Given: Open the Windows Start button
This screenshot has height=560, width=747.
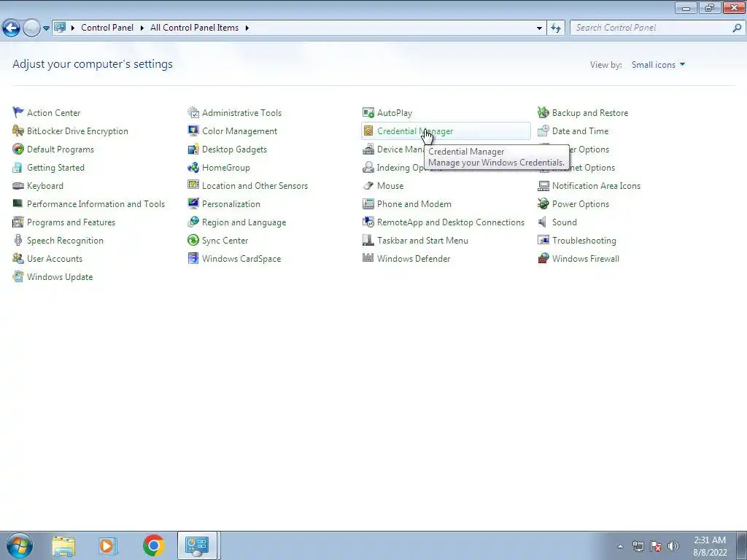Looking at the screenshot, I should tap(20, 545).
